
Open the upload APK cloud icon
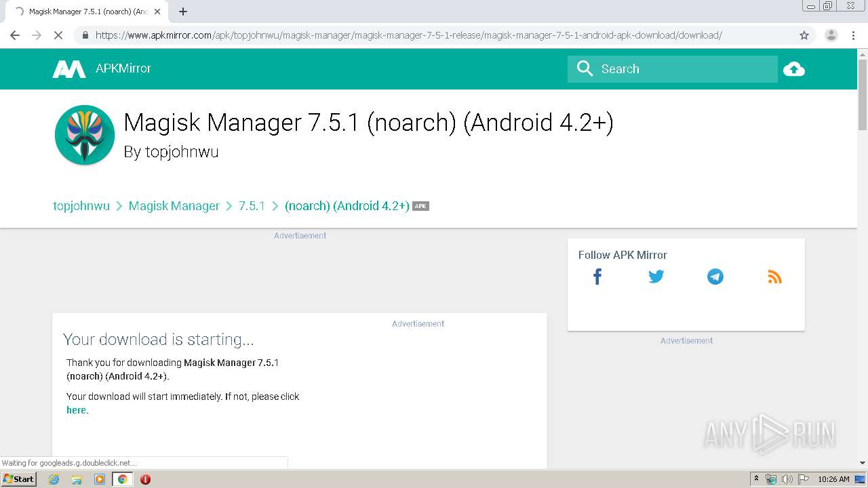pyautogui.click(x=793, y=69)
